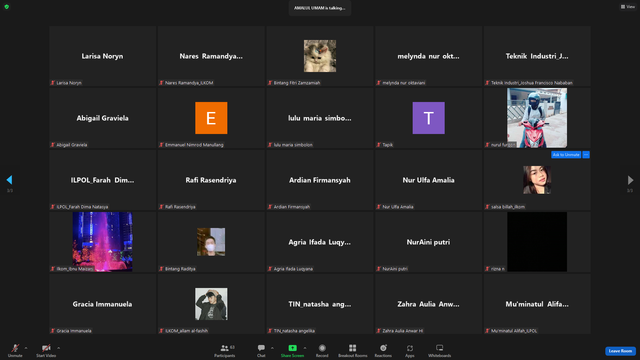Select the lulu maria simbo... participant tile
The image size is (640, 360).
tap(320, 118)
